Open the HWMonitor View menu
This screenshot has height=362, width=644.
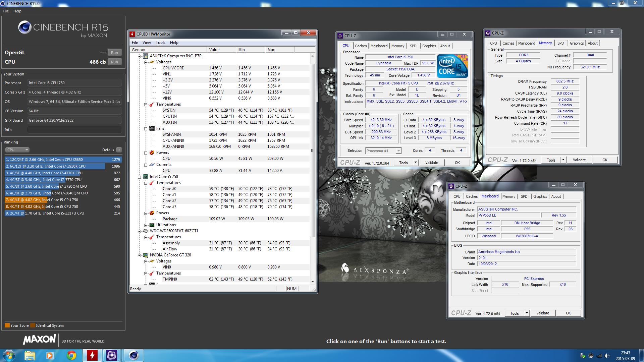click(147, 43)
